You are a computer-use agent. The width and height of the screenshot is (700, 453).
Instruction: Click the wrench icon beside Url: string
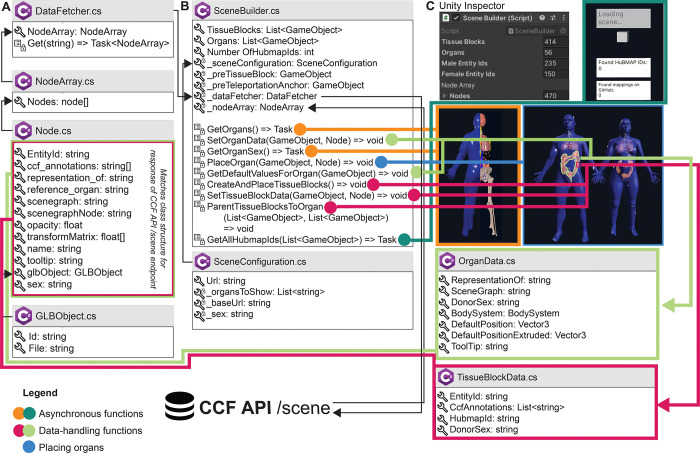(x=199, y=281)
